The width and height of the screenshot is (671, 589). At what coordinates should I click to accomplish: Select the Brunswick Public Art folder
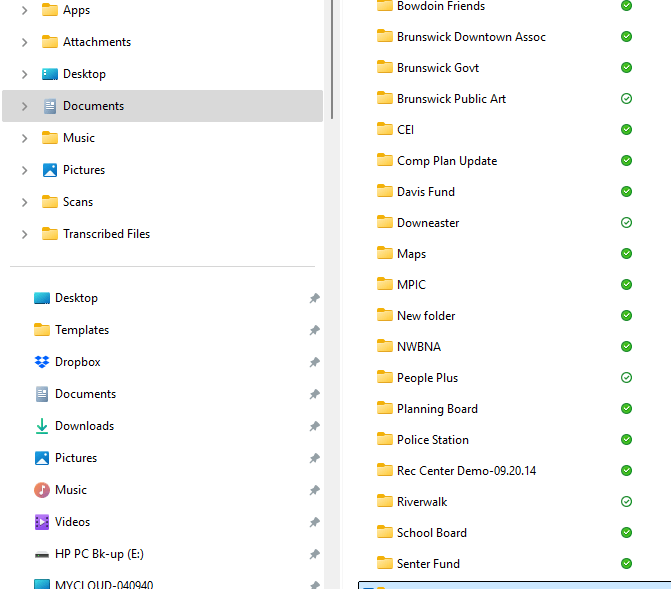[451, 99]
